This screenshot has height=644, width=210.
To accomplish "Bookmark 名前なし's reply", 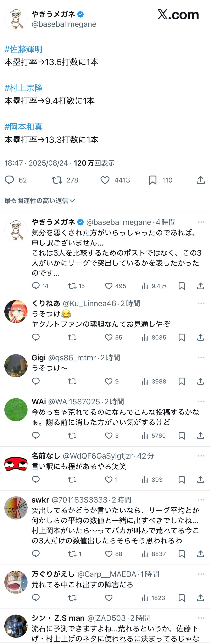I will pos(182,480).
